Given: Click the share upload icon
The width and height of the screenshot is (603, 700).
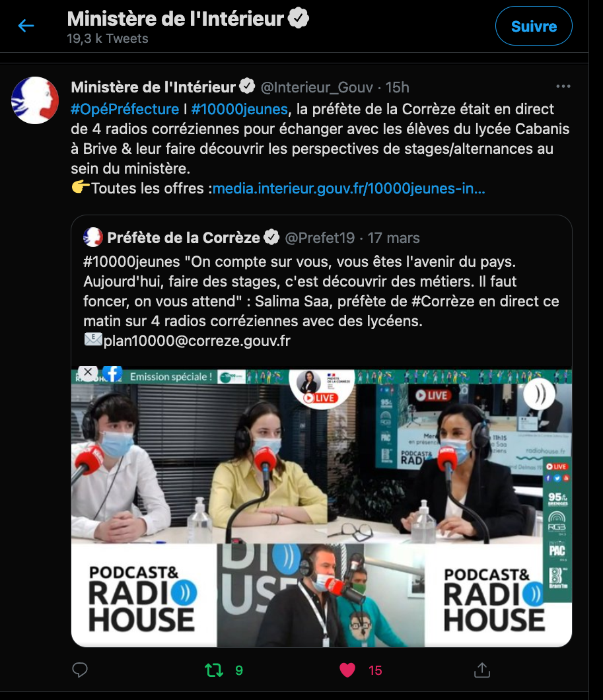Looking at the screenshot, I should (x=482, y=670).
